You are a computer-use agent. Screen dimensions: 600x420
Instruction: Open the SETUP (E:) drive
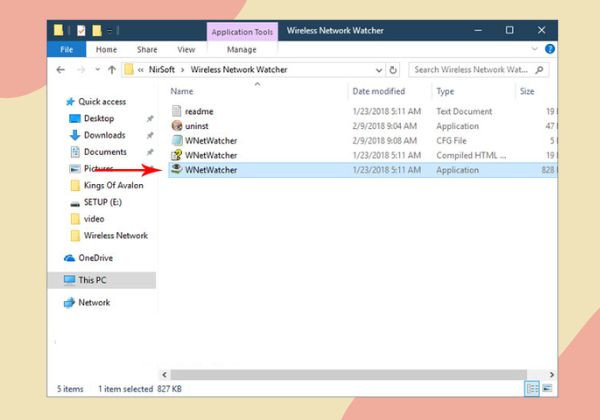point(103,202)
